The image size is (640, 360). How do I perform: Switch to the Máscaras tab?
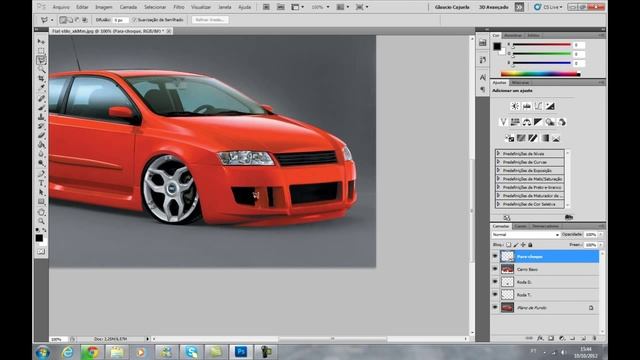[520, 82]
